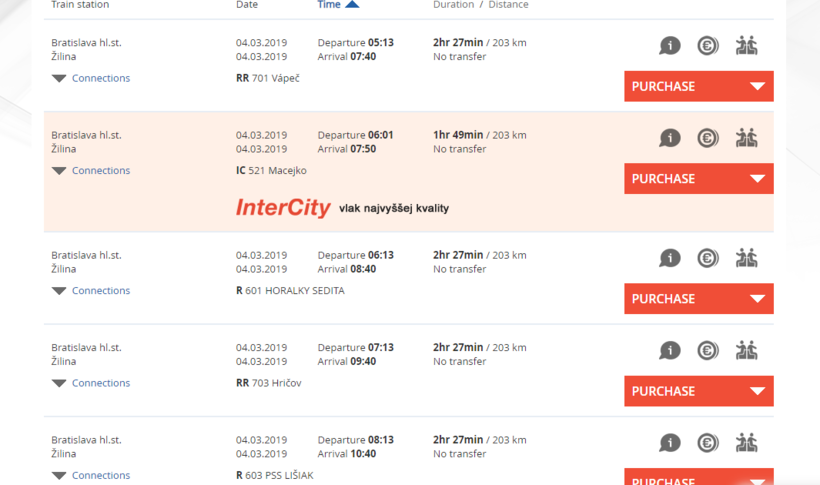This screenshot has width=820, height=485.
Task: Click seat icon for R 601 HORALKY SEDITA
Action: click(x=746, y=258)
